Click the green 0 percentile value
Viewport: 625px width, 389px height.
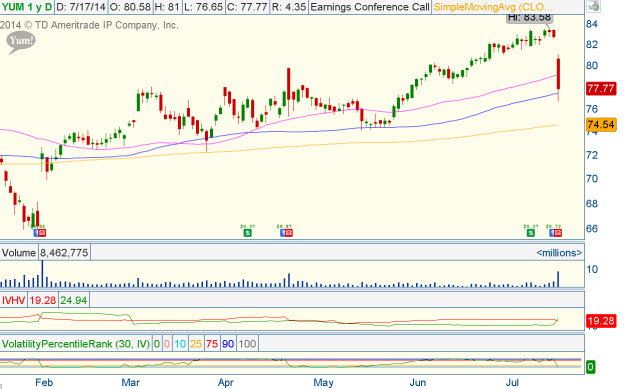(x=157, y=344)
